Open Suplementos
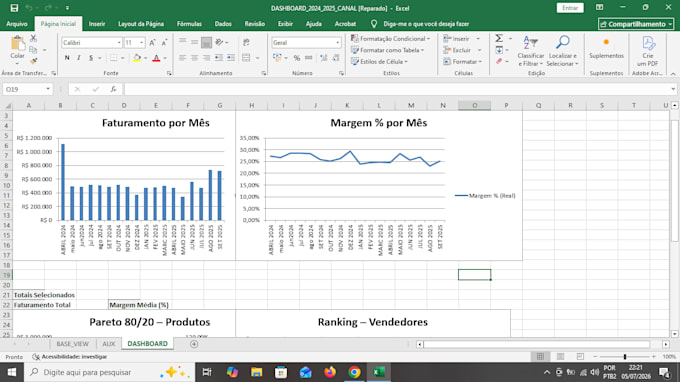Image resolution: width=680 pixels, height=382 pixels. pos(606,48)
